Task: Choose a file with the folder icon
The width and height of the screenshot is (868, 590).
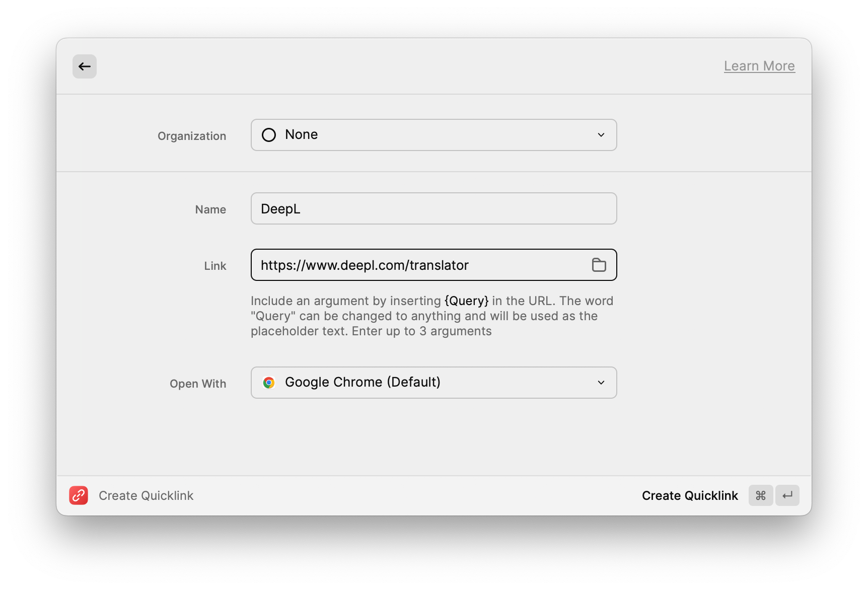Action: click(599, 265)
